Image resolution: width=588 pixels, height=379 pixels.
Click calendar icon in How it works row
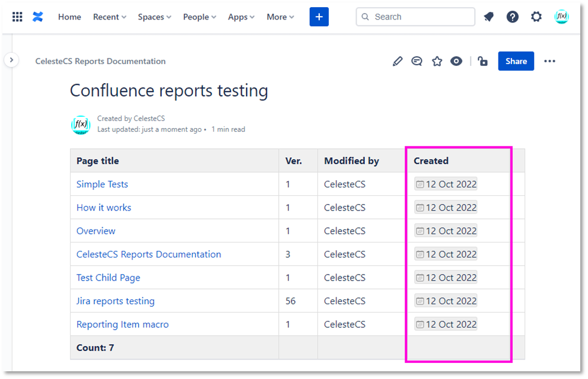(x=420, y=208)
